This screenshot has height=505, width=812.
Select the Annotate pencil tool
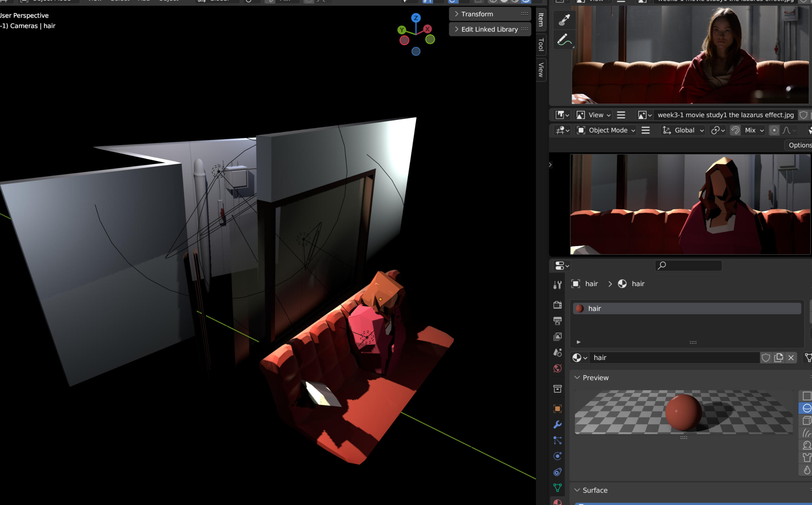click(564, 40)
